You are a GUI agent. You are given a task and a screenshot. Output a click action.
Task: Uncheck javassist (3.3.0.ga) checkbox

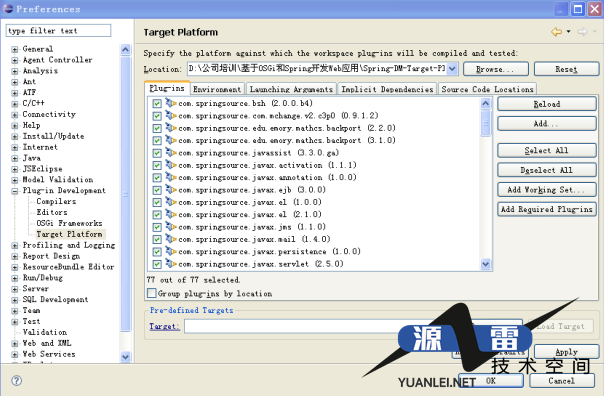[x=157, y=153]
